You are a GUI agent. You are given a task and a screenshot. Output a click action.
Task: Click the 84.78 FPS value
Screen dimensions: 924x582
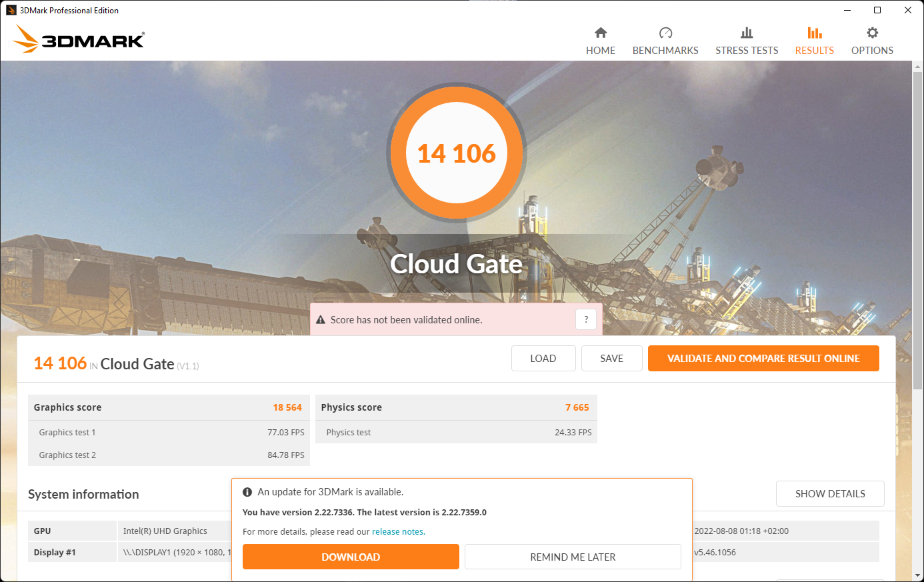click(x=286, y=455)
